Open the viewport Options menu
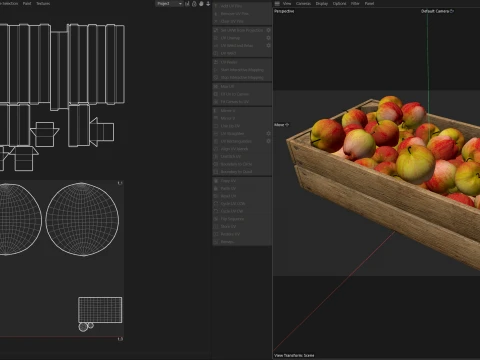Viewport: 480px width, 360px height. 339,3
